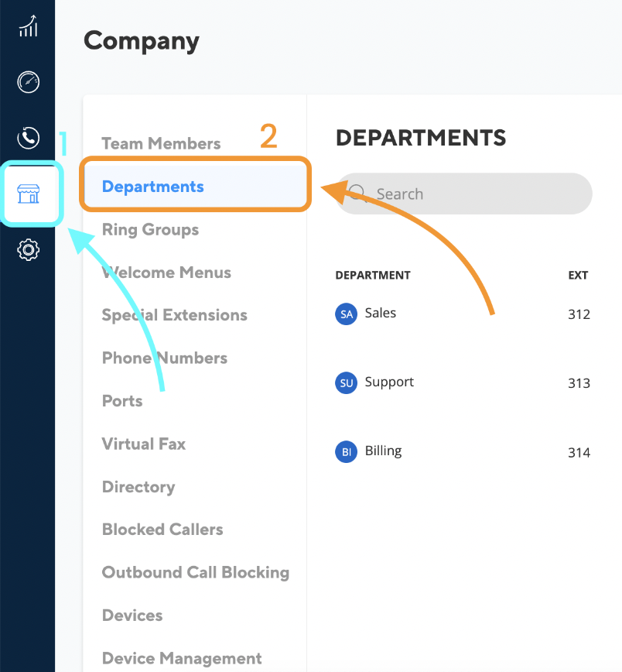
Task: Click the BI Billing avatar badge
Action: [346, 451]
